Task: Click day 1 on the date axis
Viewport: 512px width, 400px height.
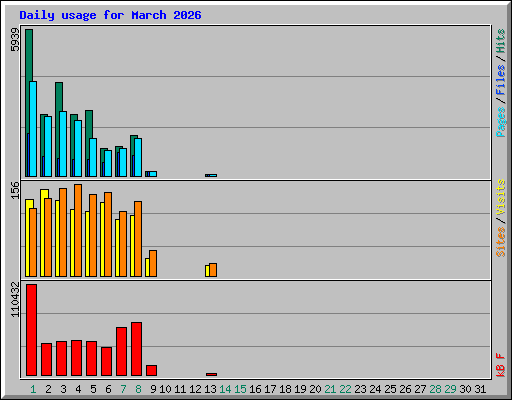Action: [33, 389]
